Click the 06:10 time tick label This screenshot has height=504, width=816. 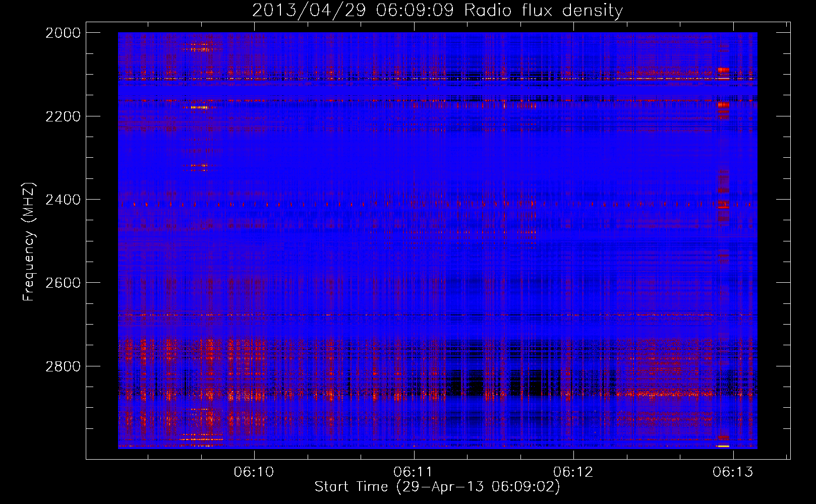[x=254, y=472]
